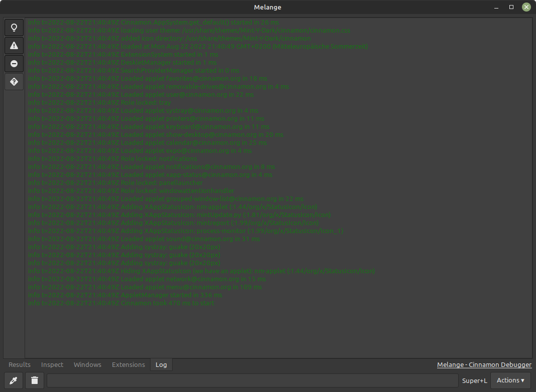The image size is (536, 392).
Task: Close the Melange window
Action: point(526,7)
